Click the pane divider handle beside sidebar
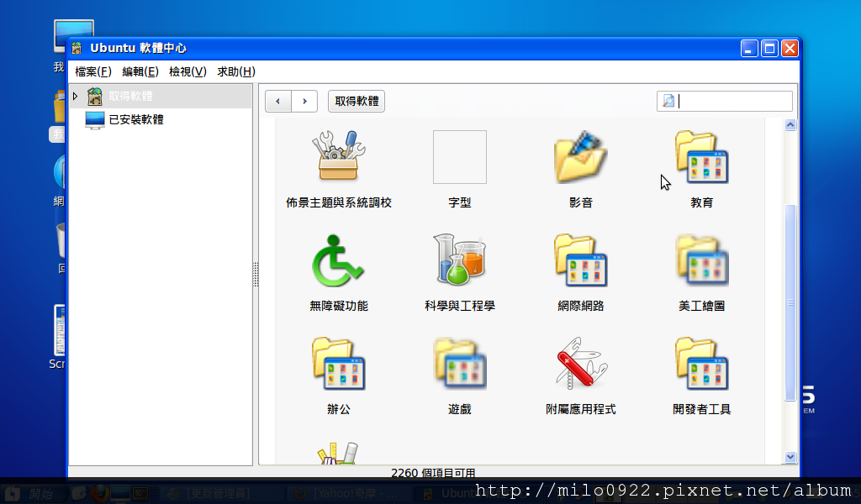 click(x=256, y=274)
